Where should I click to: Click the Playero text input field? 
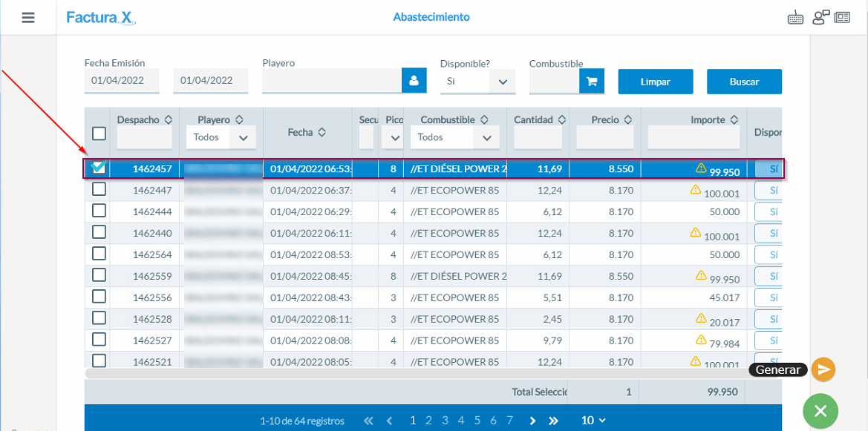point(332,81)
